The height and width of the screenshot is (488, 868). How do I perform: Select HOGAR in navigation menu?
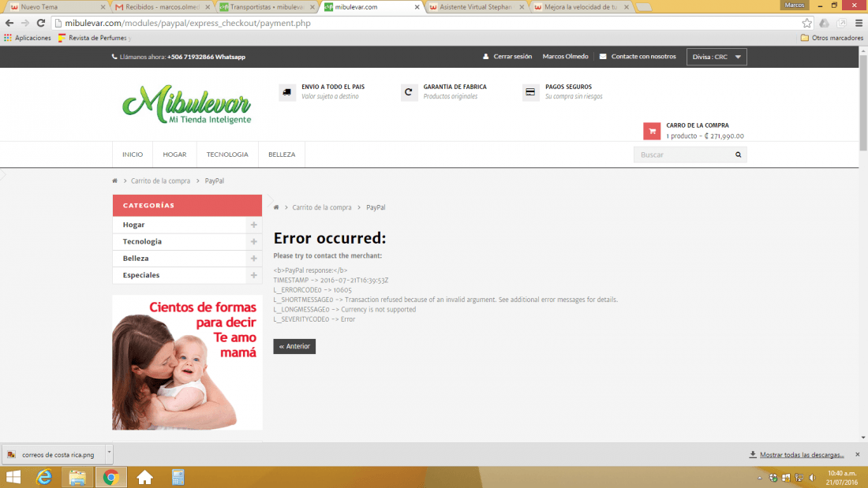point(174,155)
